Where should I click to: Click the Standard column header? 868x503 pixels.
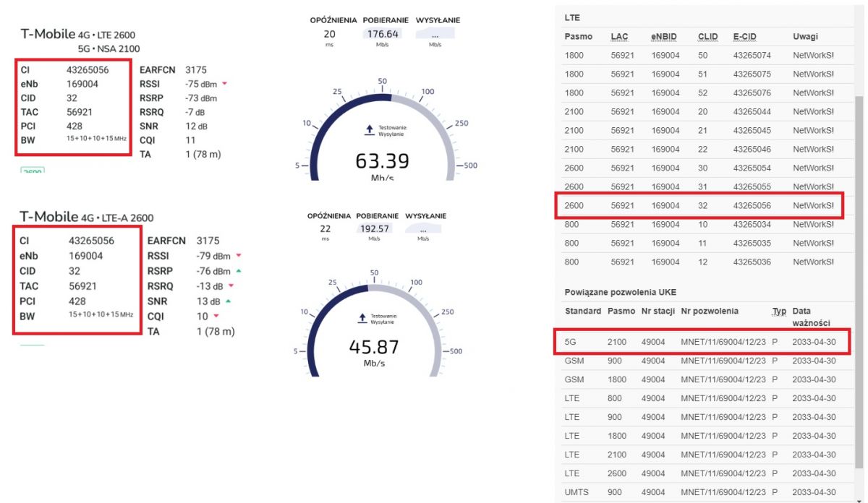[x=582, y=311]
